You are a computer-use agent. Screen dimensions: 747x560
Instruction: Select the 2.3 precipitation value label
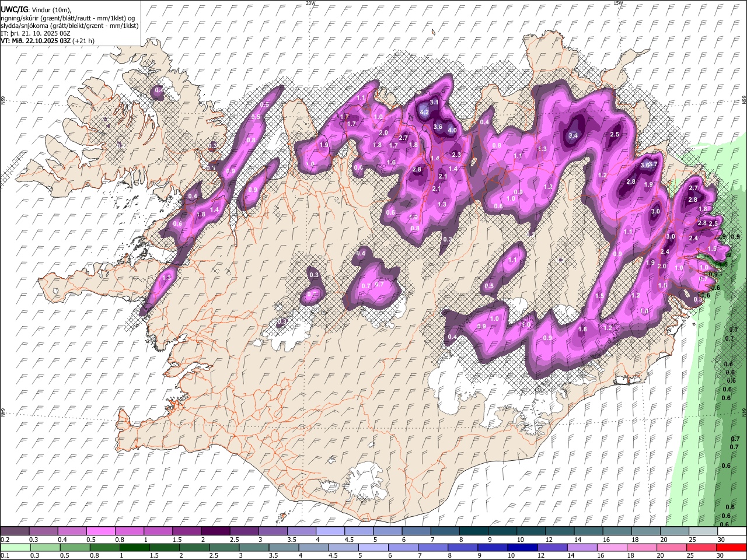pyautogui.click(x=456, y=155)
